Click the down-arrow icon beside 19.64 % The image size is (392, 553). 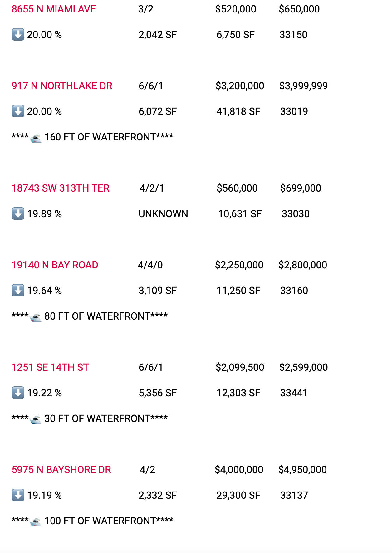tap(18, 291)
